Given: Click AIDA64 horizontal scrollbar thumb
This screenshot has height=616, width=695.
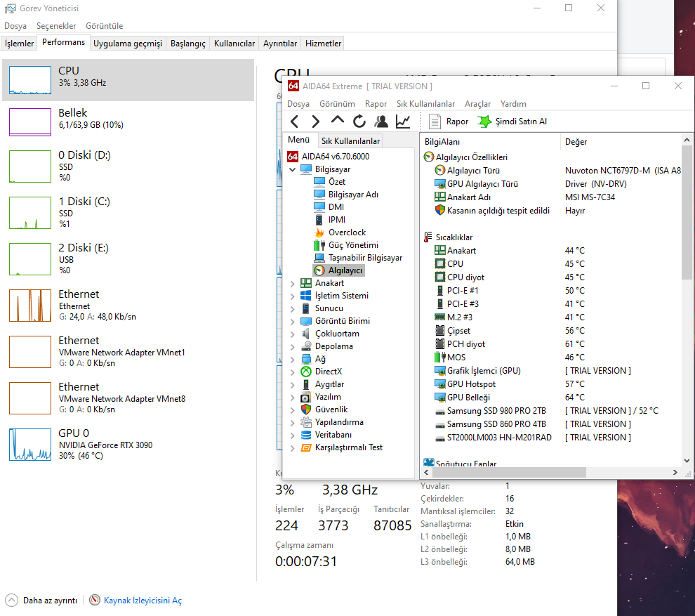Looking at the screenshot, I should click(508, 473).
